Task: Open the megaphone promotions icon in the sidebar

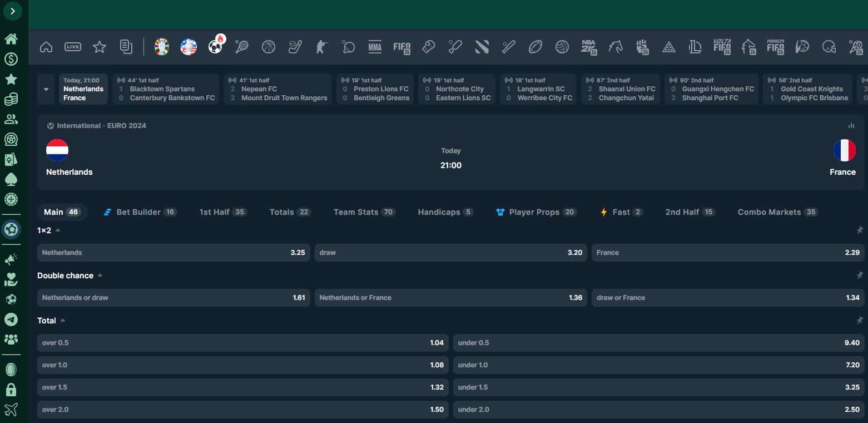Action: (x=11, y=259)
